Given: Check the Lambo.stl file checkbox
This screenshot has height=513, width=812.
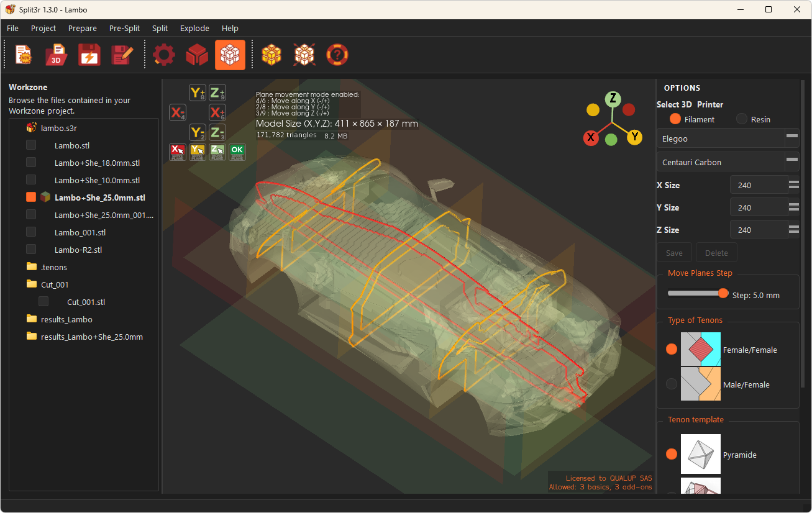Looking at the screenshot, I should 31,145.
